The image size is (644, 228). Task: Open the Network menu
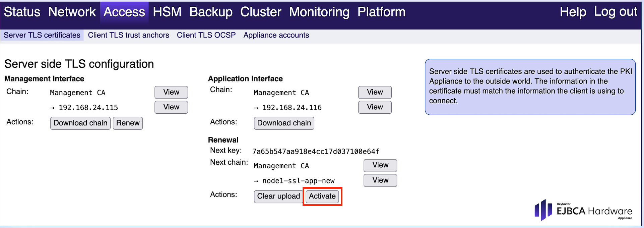[72, 12]
